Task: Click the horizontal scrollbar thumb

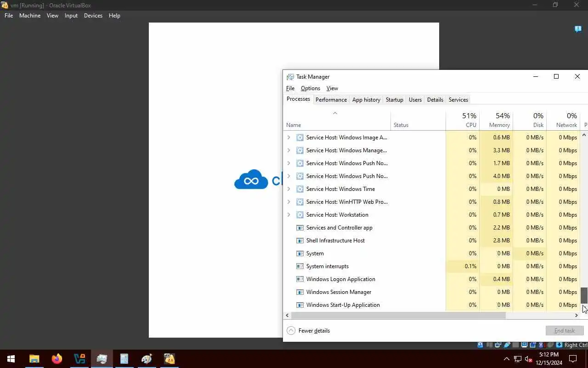Action: (x=398, y=316)
